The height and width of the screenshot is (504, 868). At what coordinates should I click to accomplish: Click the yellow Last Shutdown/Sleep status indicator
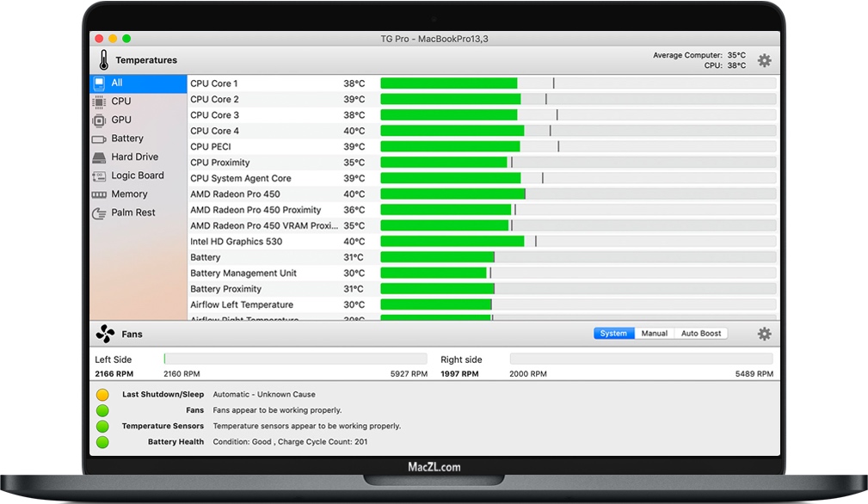tap(102, 395)
